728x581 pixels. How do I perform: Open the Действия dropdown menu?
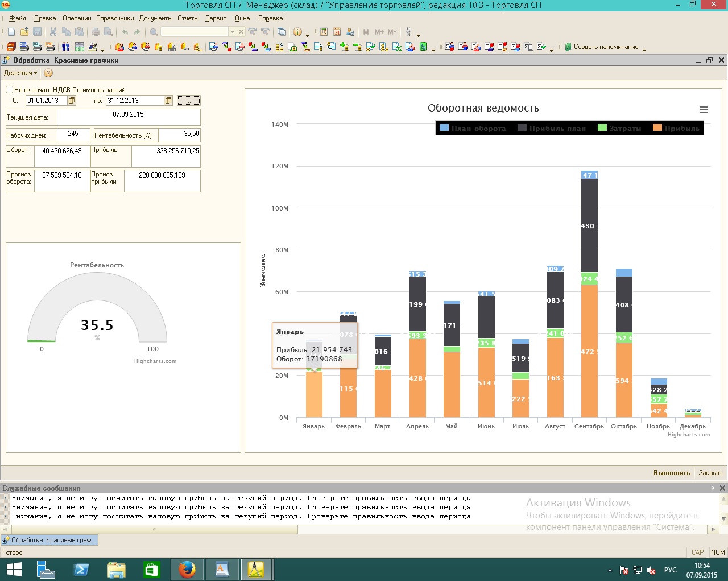[x=20, y=73]
